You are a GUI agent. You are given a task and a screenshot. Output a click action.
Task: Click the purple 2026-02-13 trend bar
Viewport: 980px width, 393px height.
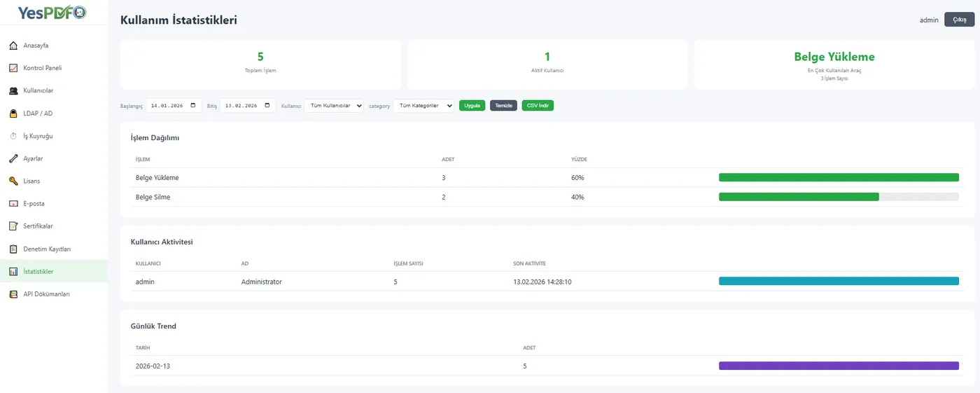(839, 366)
